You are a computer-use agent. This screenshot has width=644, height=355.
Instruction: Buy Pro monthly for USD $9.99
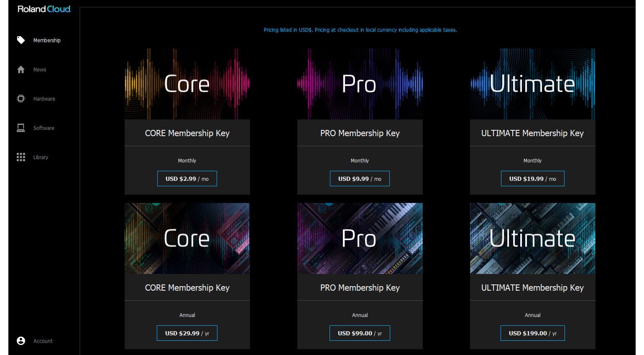[x=360, y=179]
